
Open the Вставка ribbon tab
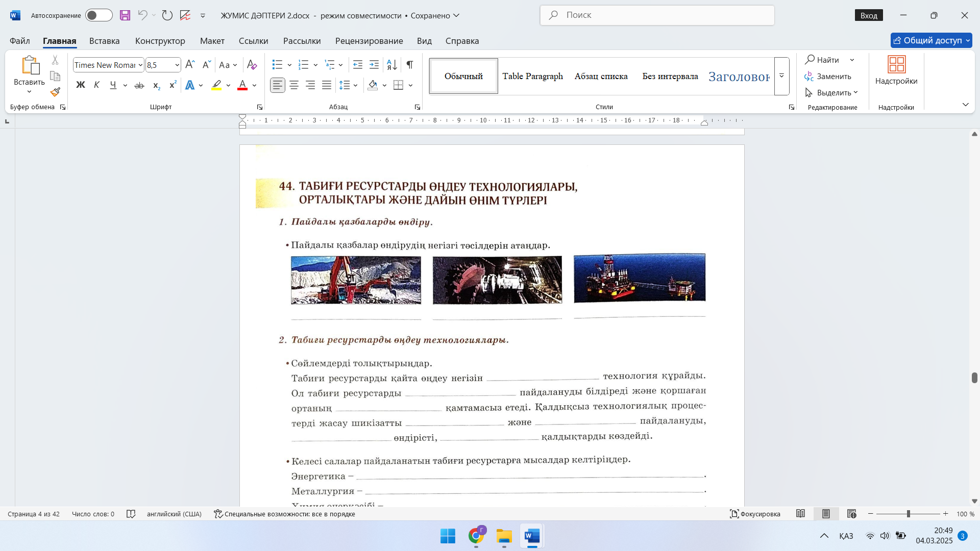click(104, 41)
